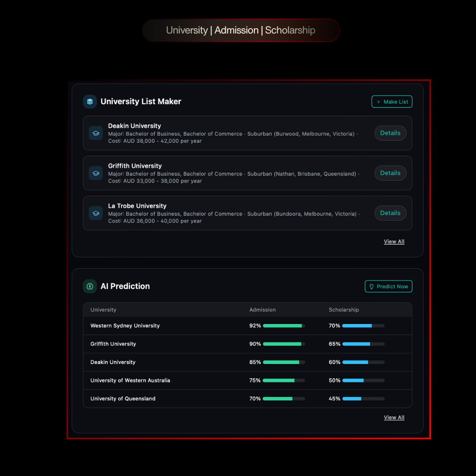Click Western Sydney University 70% scholarship bar
Screen dimensions: 476x476
[363, 326]
